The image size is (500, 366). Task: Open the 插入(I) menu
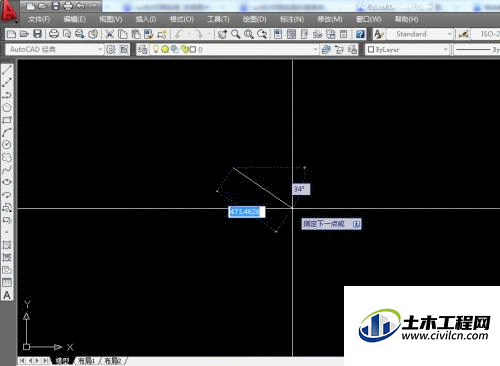pos(146,19)
